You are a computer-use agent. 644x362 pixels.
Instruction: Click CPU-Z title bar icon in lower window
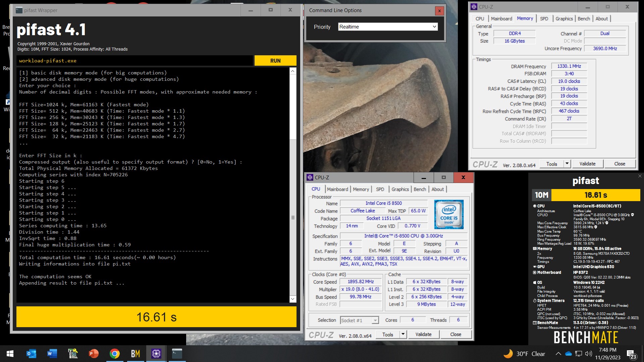click(310, 178)
